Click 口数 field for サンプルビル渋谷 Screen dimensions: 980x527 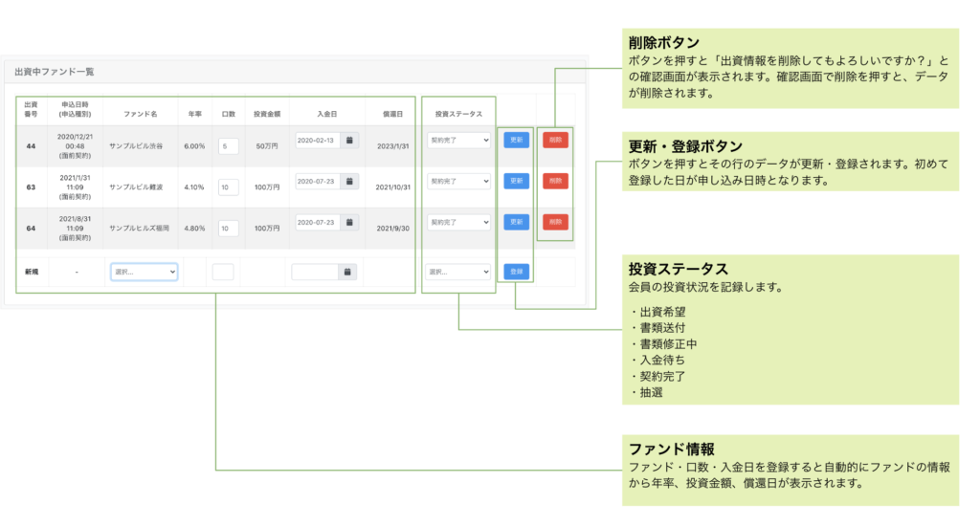click(228, 146)
